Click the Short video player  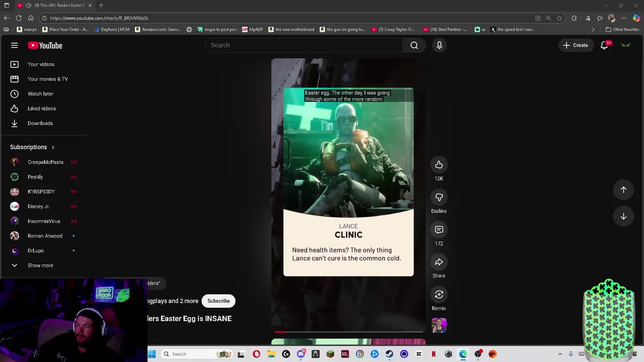pyautogui.click(x=348, y=195)
